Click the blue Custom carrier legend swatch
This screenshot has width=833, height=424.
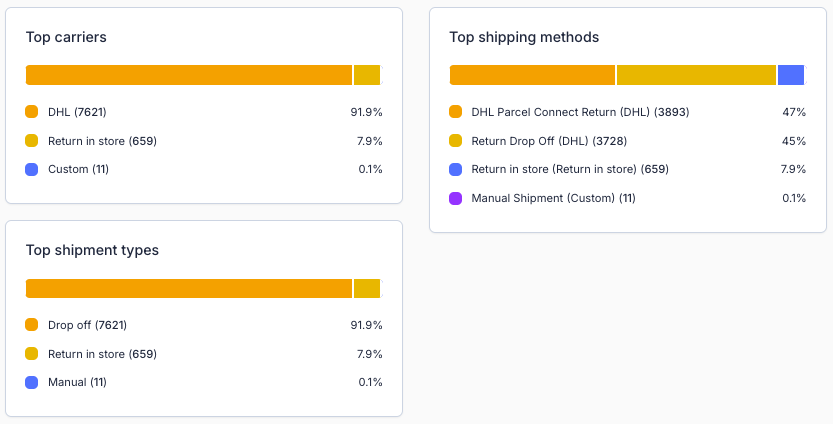tap(32, 169)
